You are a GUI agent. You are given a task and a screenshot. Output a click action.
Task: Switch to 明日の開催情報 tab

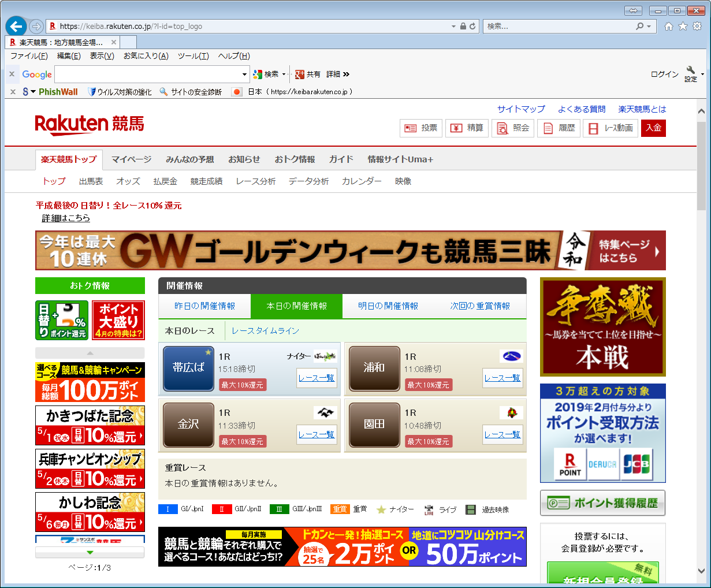[388, 306]
